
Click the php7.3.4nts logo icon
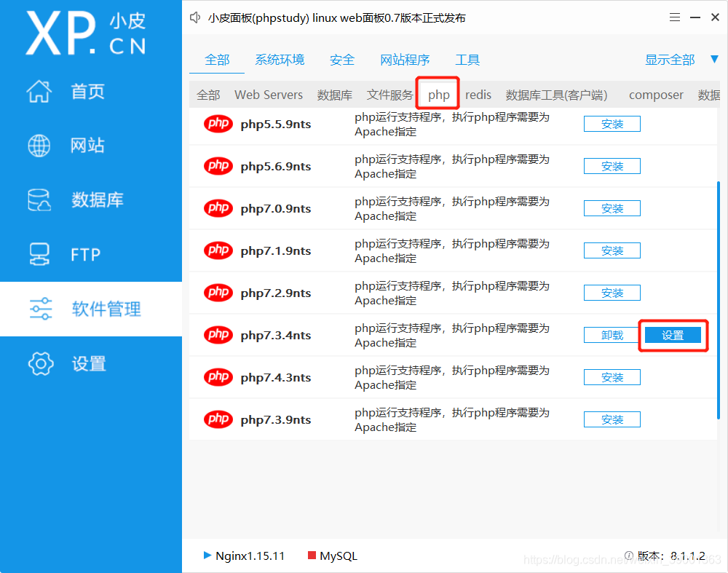[218, 335]
